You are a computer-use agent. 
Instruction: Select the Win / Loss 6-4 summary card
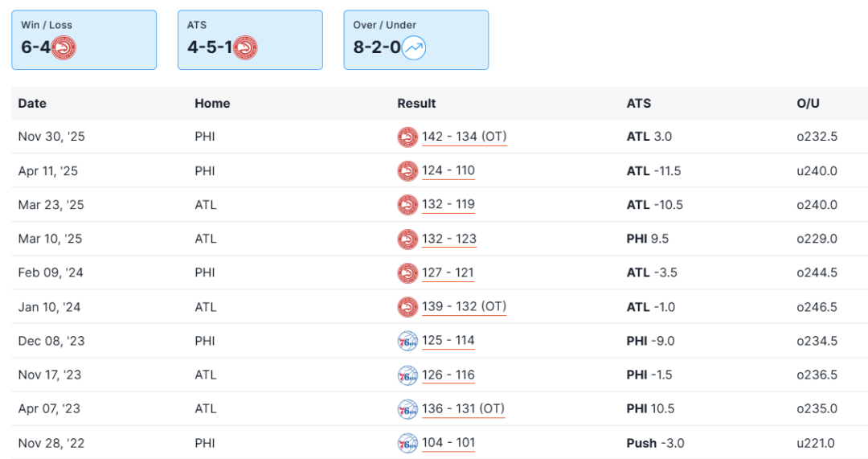pos(84,40)
